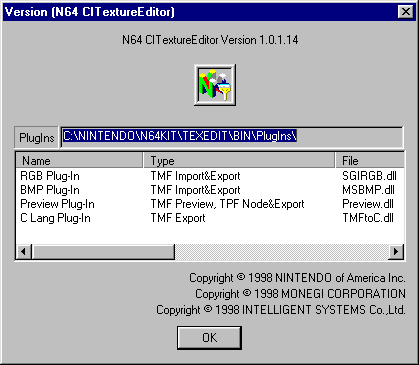Click the Name column header

[x=79, y=161]
